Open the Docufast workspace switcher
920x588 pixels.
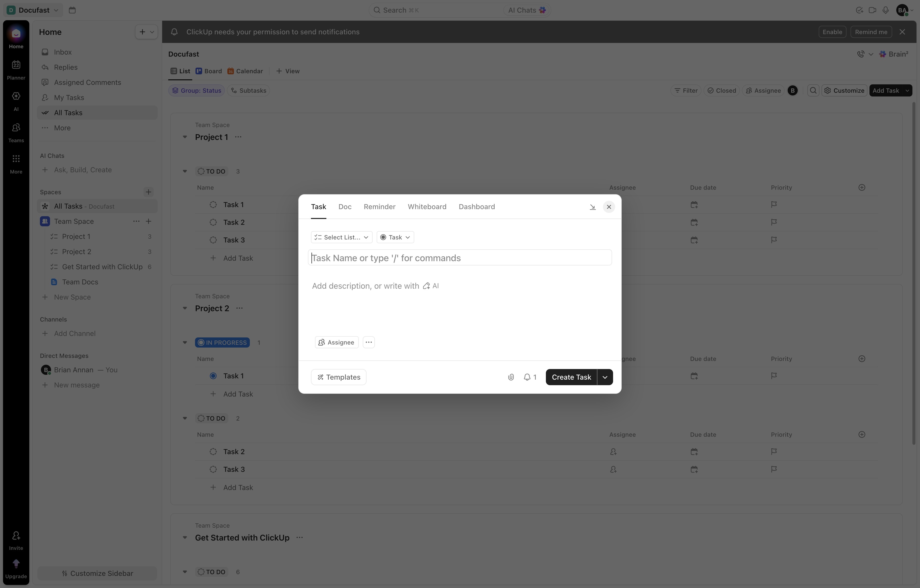tap(33, 10)
